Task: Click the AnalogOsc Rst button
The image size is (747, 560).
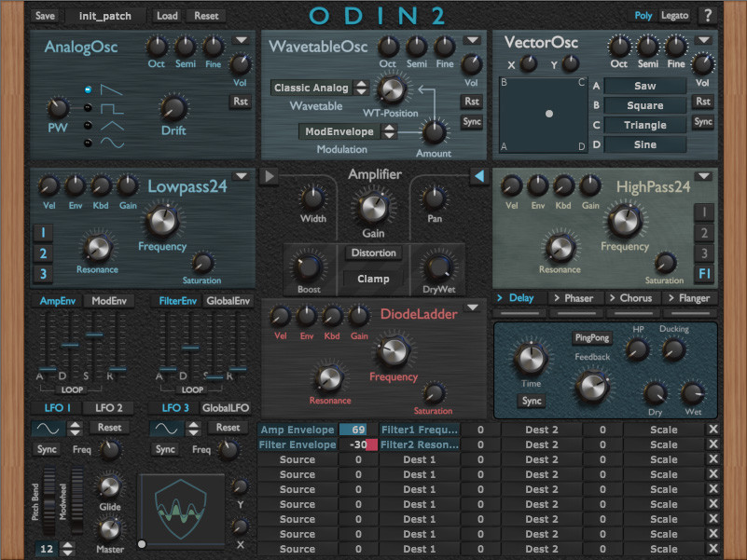Action: 241,102
